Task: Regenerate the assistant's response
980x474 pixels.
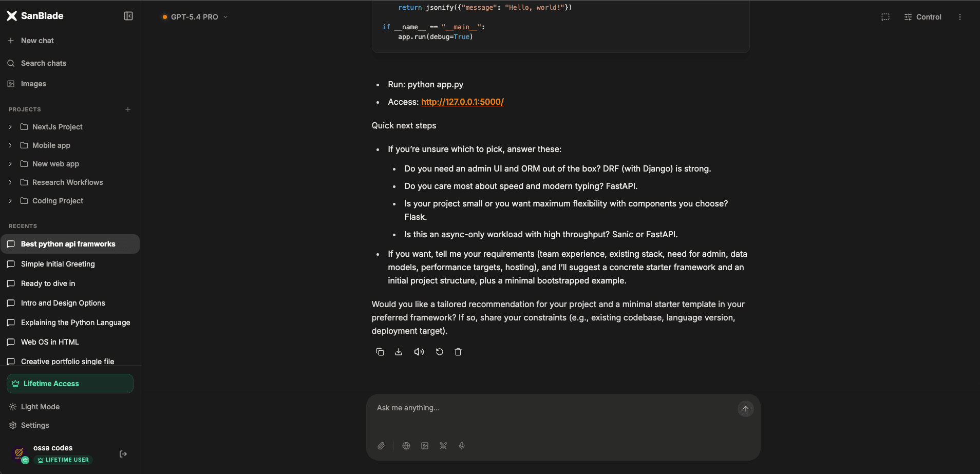Action: click(439, 352)
